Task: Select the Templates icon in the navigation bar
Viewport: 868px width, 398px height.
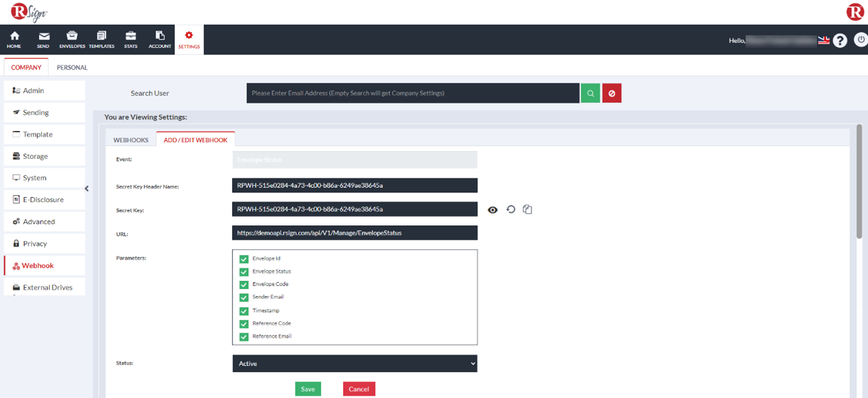Action: click(101, 39)
